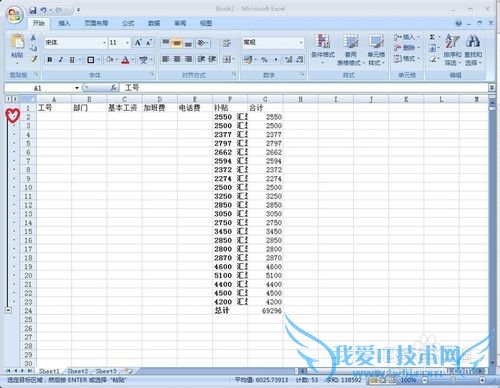Screen dimensions: 500x388
Task: Show outline level 1
Action: [x=8, y=99]
